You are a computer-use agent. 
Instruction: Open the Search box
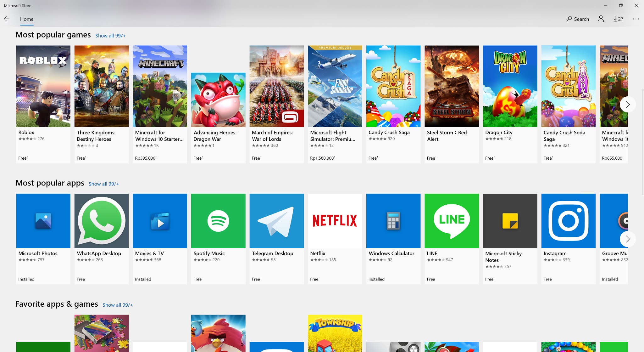pyautogui.click(x=578, y=19)
